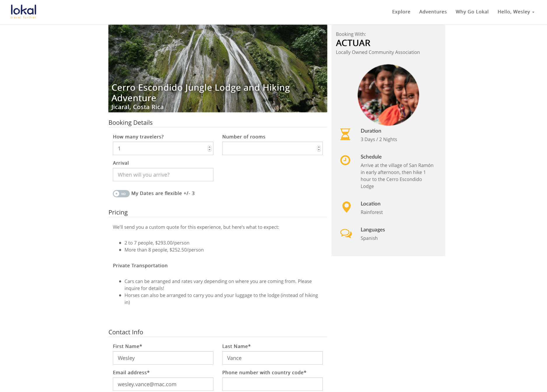Click the hourglass Duration icon

point(346,134)
